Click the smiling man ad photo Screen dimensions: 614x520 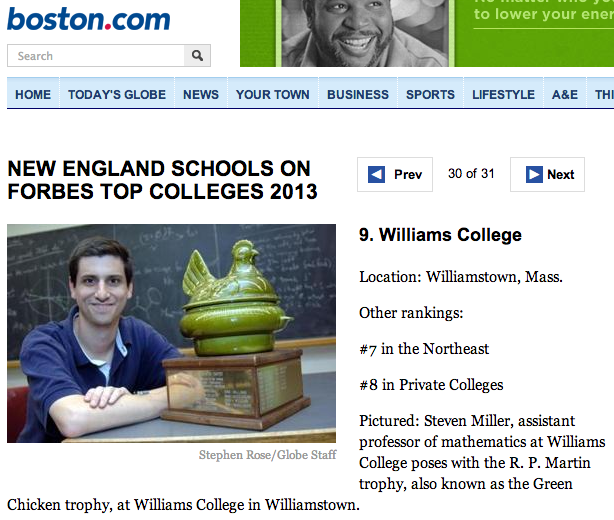pos(365,33)
